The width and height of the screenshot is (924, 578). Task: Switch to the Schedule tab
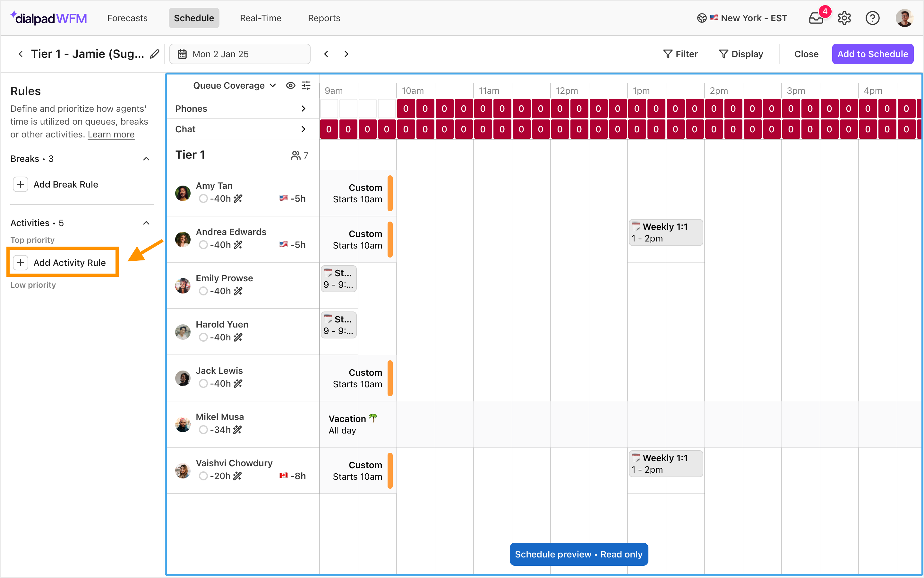coord(194,18)
